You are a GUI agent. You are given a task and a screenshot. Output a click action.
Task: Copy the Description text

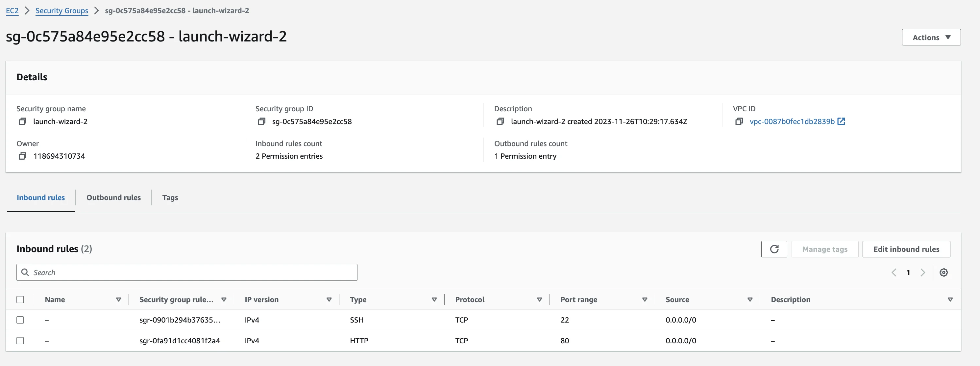click(500, 121)
